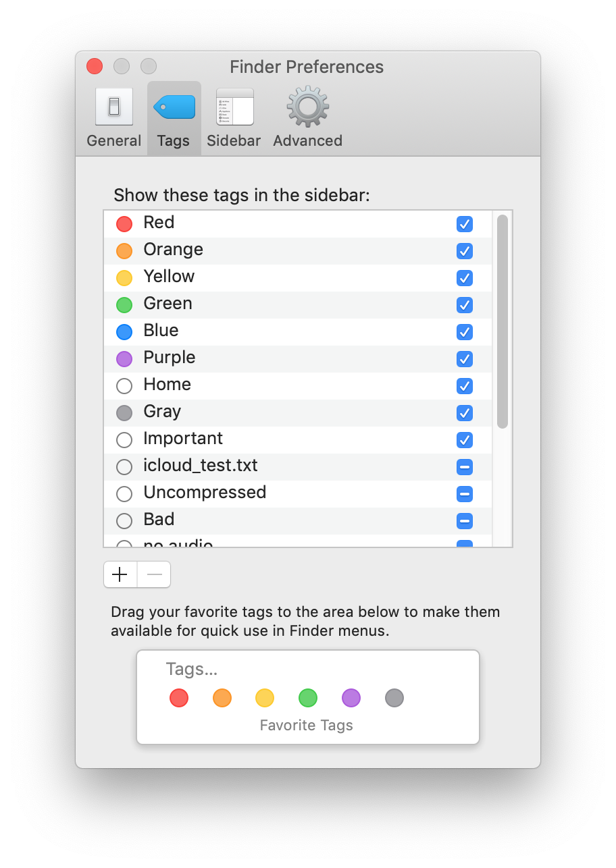Image resolution: width=616 pixels, height=868 pixels.
Task: Click the Red tag color circle
Action: pos(124,223)
